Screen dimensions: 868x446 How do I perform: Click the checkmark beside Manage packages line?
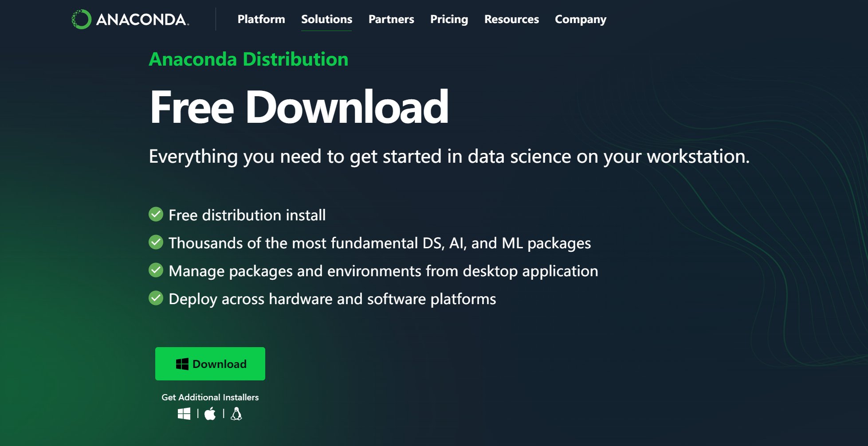(156, 270)
